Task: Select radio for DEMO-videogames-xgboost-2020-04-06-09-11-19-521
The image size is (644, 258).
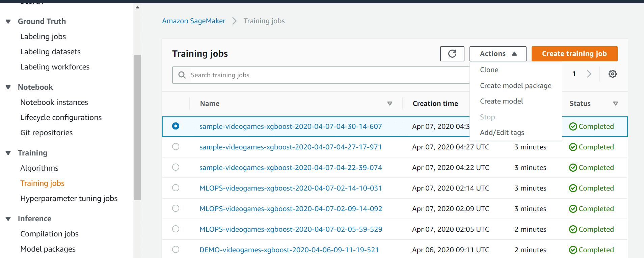Action: tap(176, 249)
